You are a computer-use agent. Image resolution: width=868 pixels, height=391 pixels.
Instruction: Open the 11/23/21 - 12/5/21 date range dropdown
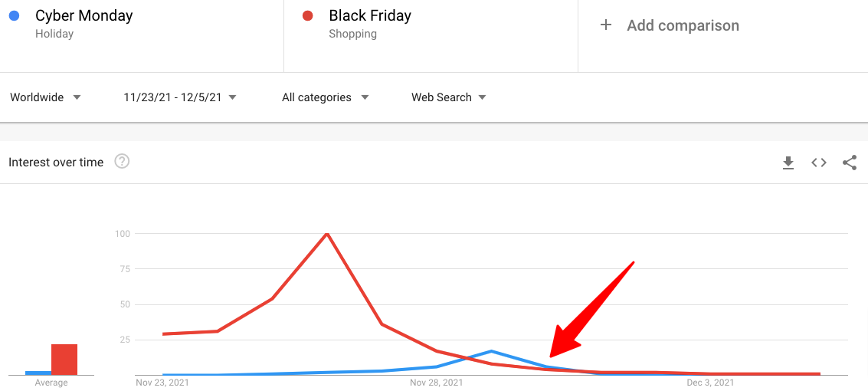(x=180, y=97)
